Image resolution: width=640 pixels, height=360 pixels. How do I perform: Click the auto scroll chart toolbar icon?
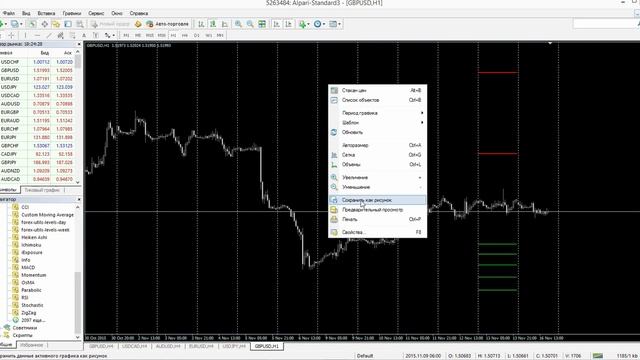coord(277,24)
